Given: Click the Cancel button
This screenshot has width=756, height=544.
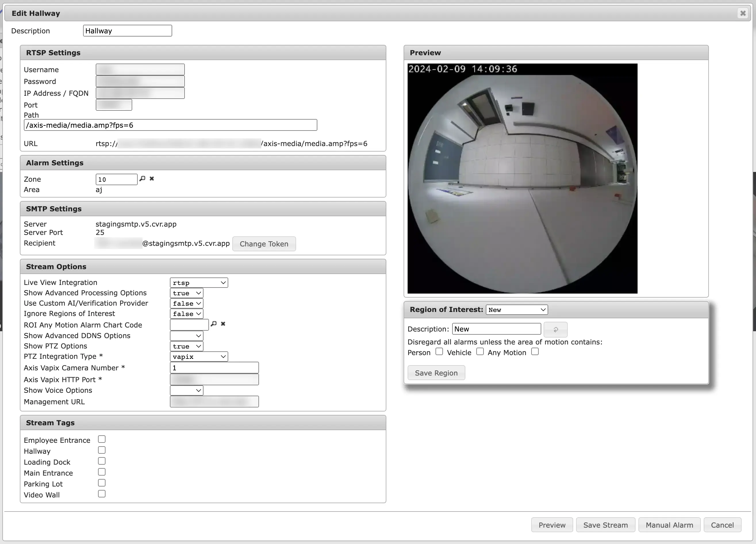Looking at the screenshot, I should pyautogui.click(x=722, y=525).
